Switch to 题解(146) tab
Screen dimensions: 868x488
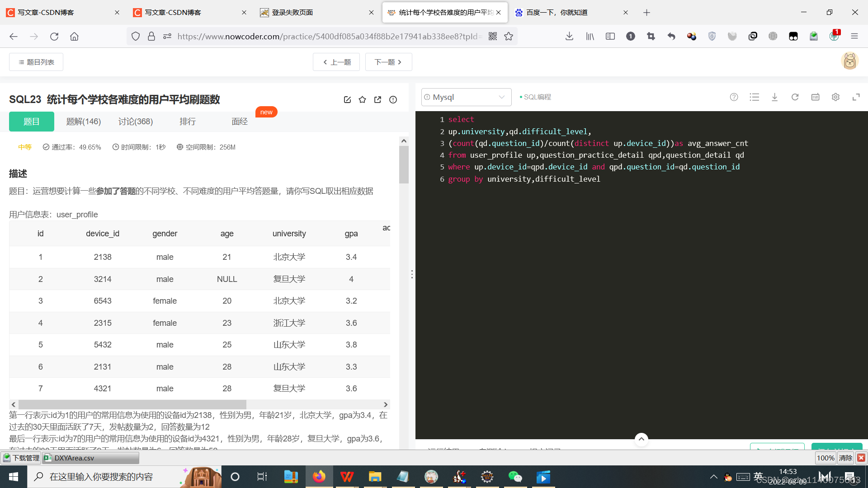pyautogui.click(x=84, y=122)
